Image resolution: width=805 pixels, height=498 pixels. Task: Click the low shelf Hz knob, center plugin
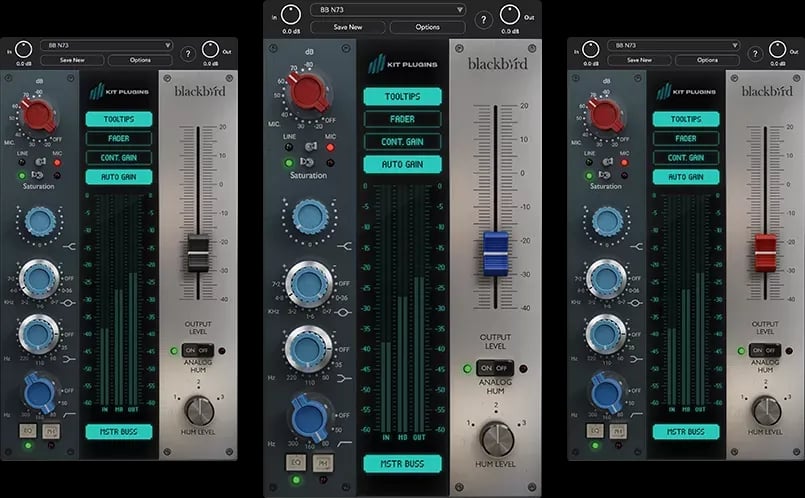point(309,349)
